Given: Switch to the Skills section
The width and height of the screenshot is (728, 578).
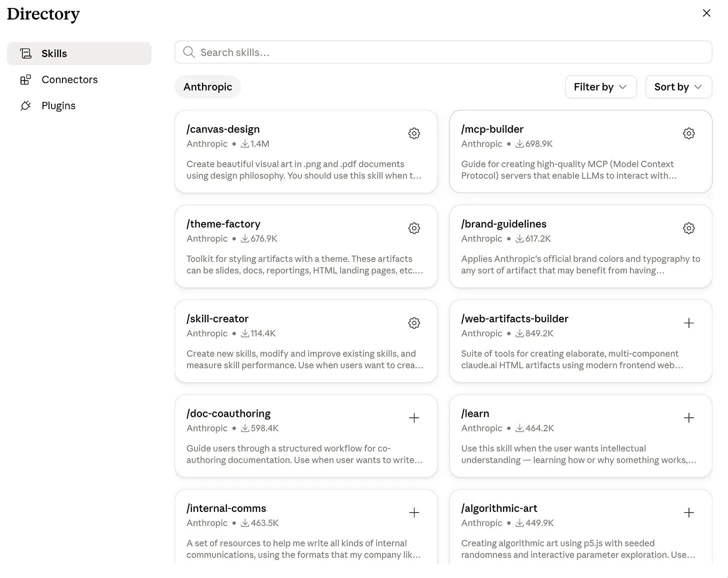Looking at the screenshot, I should [79, 54].
